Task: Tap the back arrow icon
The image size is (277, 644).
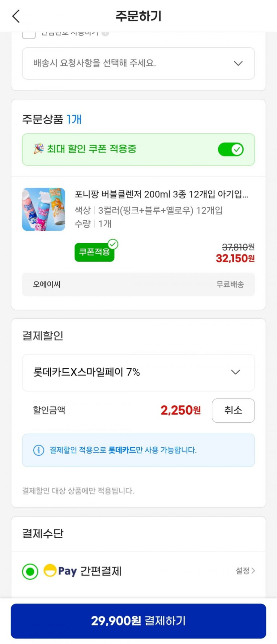Action: pos(16,16)
